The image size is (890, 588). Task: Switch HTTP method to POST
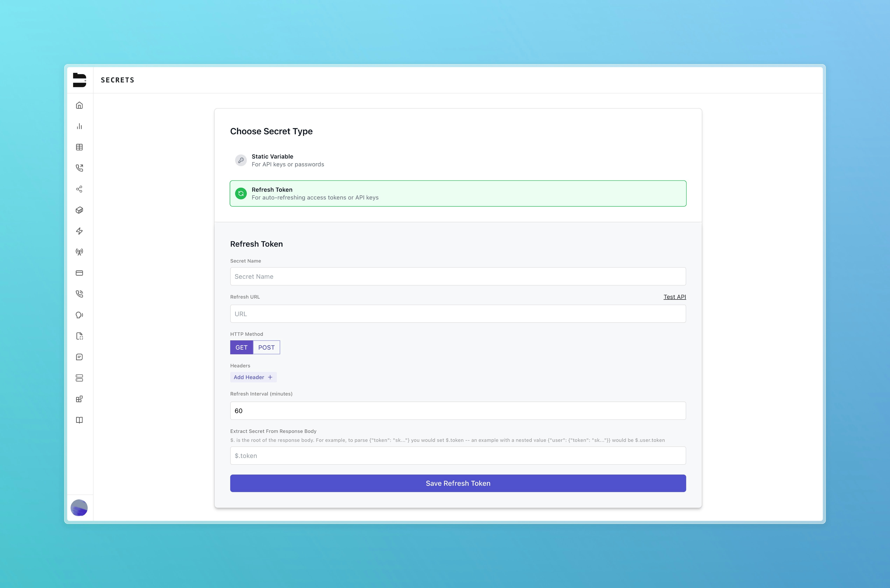pyautogui.click(x=266, y=348)
